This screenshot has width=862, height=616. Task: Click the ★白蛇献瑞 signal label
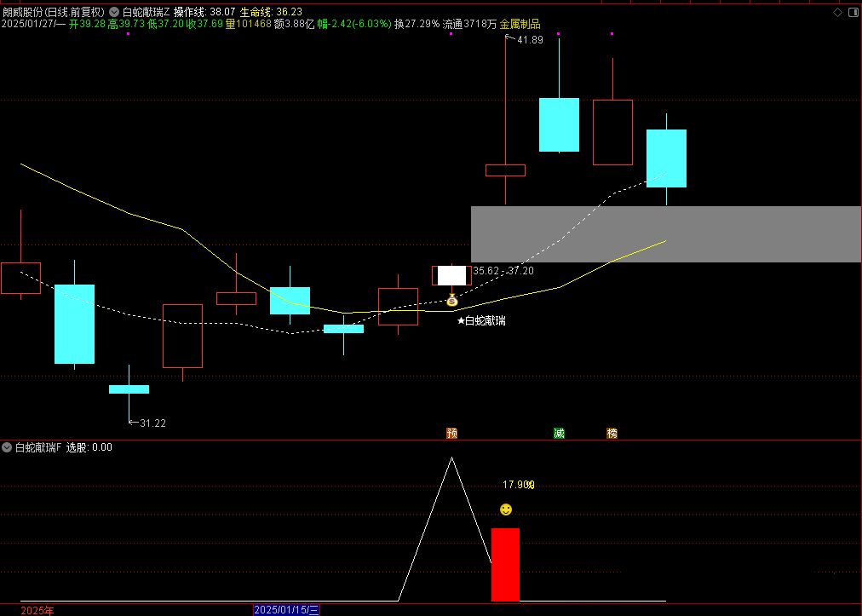tap(481, 321)
